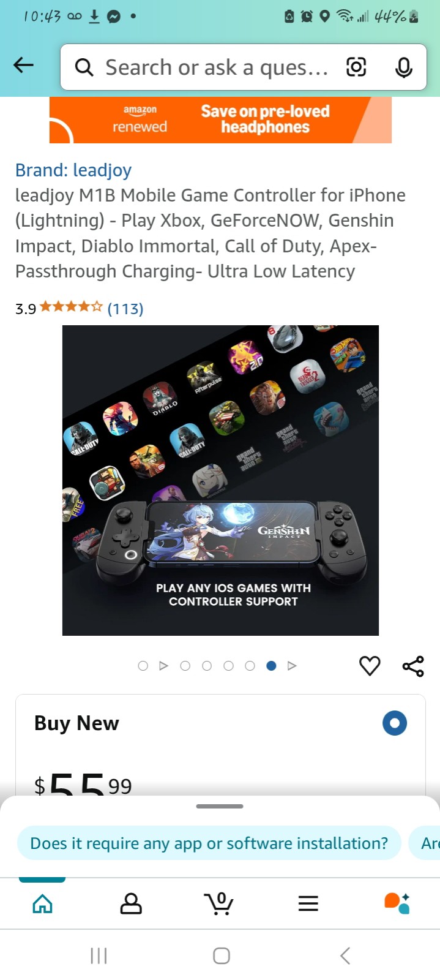Go to the Home tab

coord(42,903)
